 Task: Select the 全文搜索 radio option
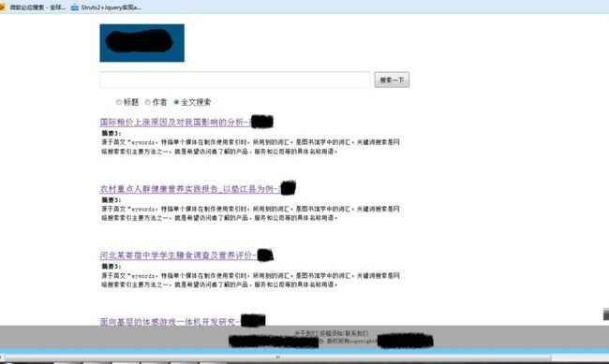point(176,102)
